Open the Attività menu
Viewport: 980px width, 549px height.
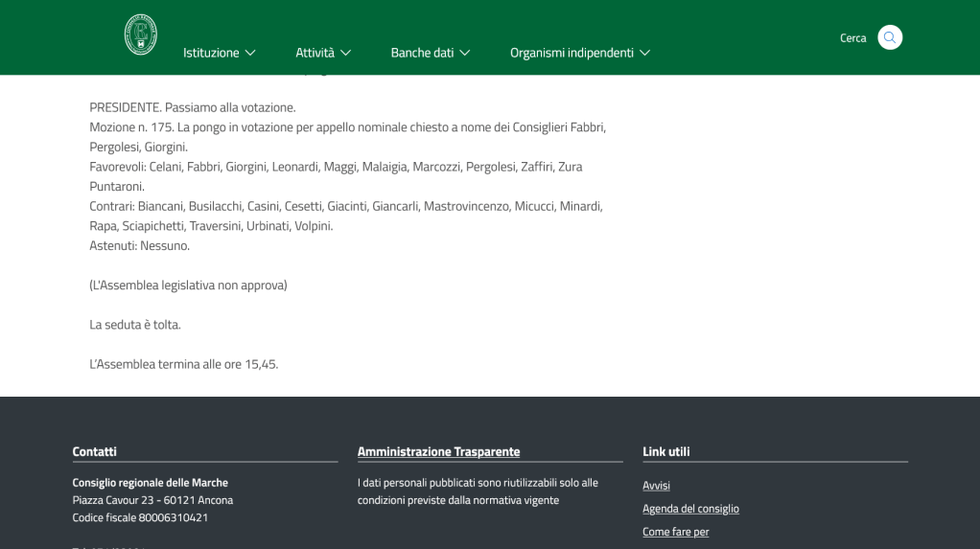315,53
